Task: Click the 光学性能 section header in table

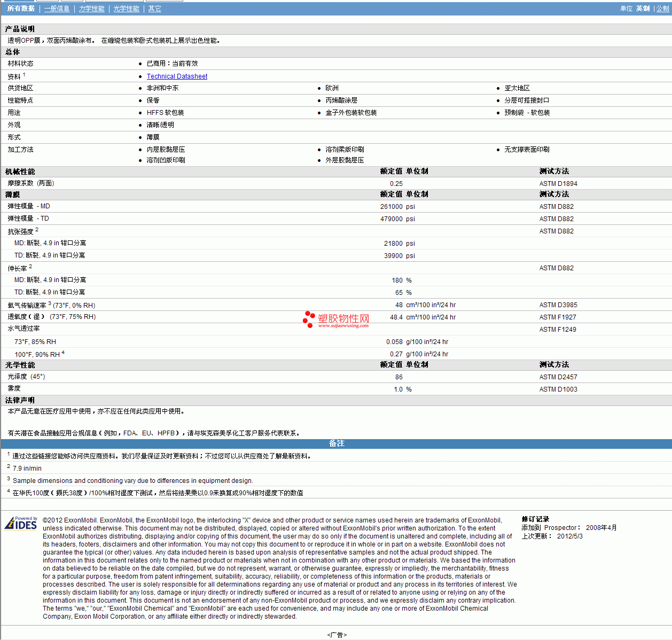Action: (20, 365)
